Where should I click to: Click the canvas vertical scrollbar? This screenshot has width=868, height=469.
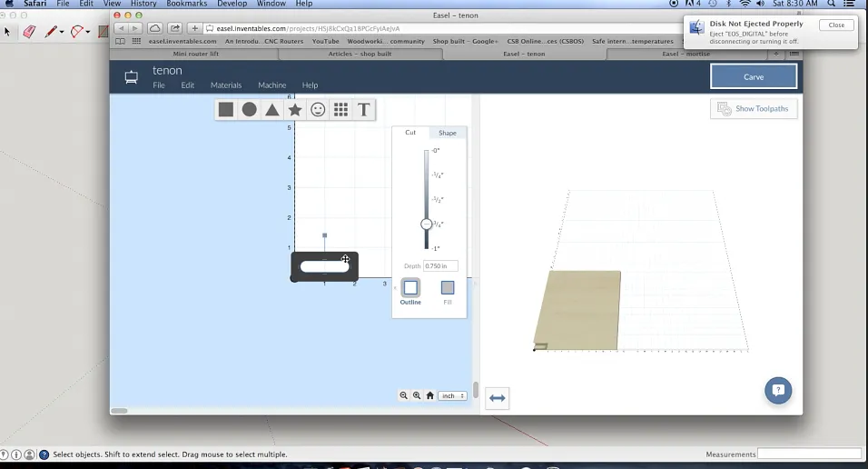click(x=475, y=390)
